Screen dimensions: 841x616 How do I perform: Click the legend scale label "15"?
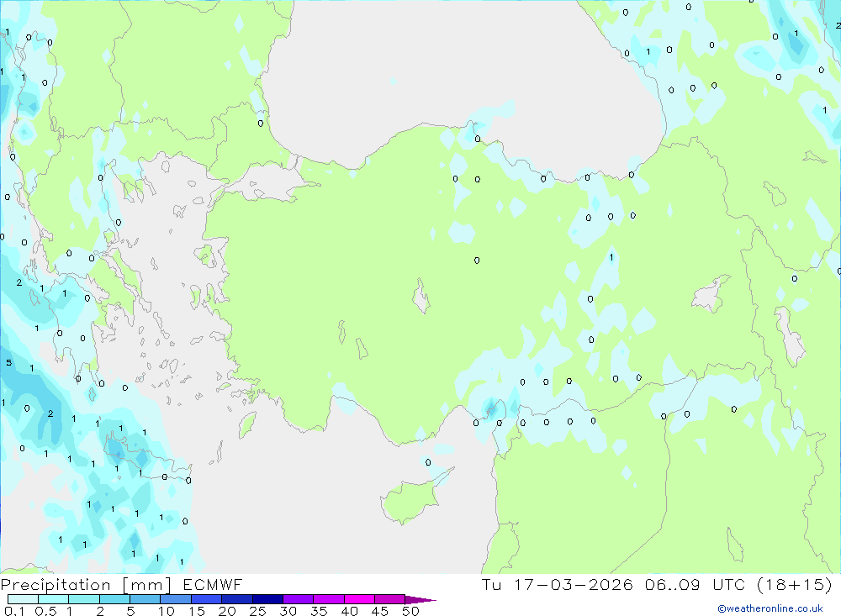(x=197, y=611)
